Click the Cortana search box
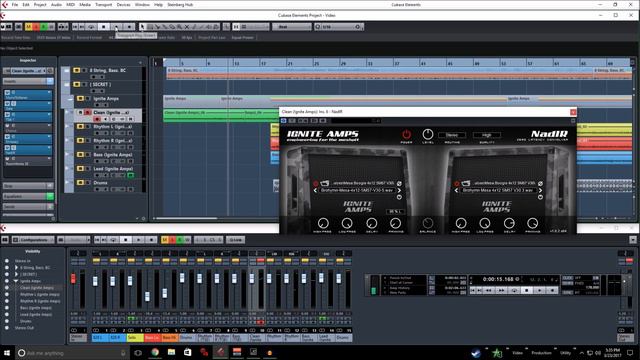This screenshot has height=360, width=640. click(73, 353)
